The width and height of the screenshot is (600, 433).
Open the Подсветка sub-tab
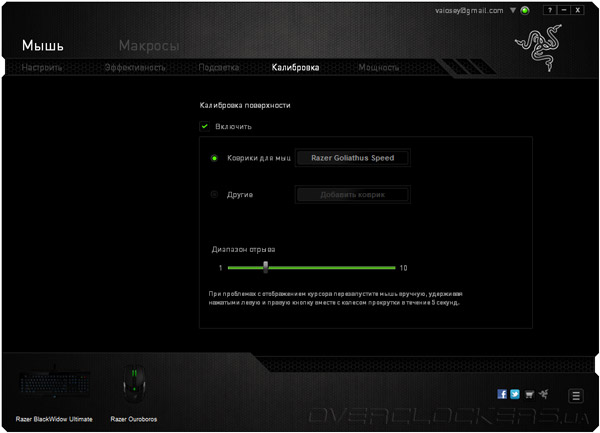218,67
